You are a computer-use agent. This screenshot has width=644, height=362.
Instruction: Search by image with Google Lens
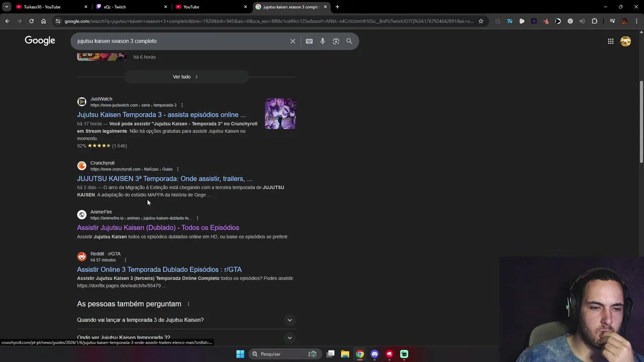click(336, 41)
